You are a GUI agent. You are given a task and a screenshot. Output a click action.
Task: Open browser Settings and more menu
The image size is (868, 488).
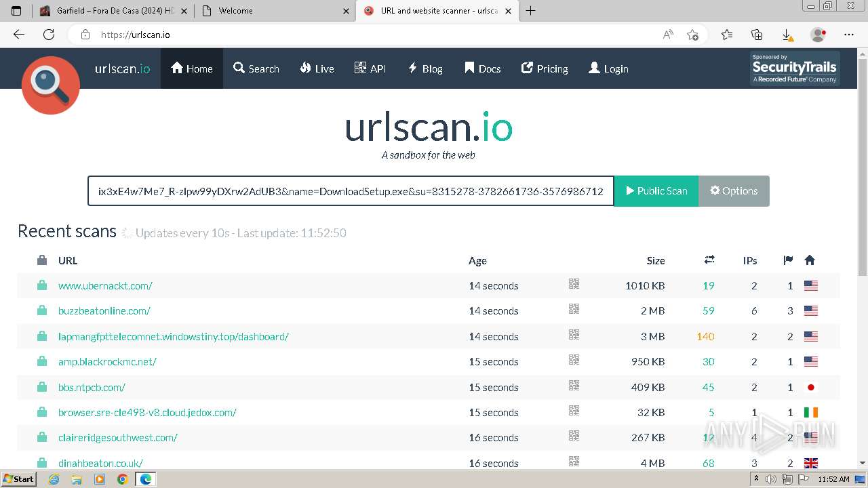click(x=849, y=35)
